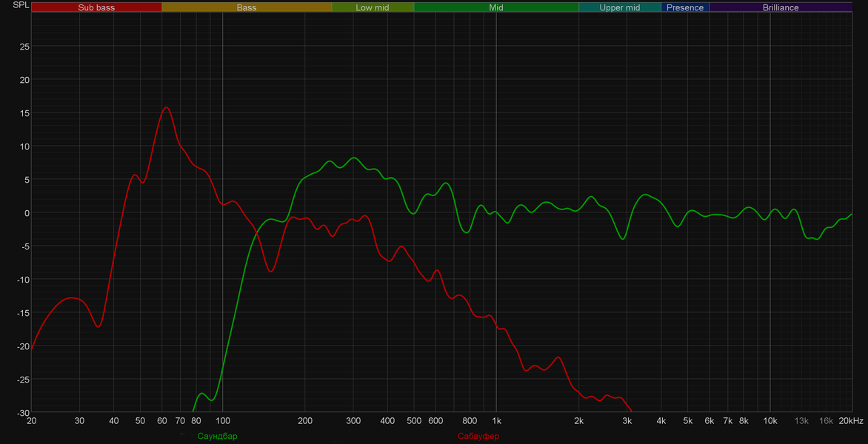Click the 0 dB level label

[27, 213]
